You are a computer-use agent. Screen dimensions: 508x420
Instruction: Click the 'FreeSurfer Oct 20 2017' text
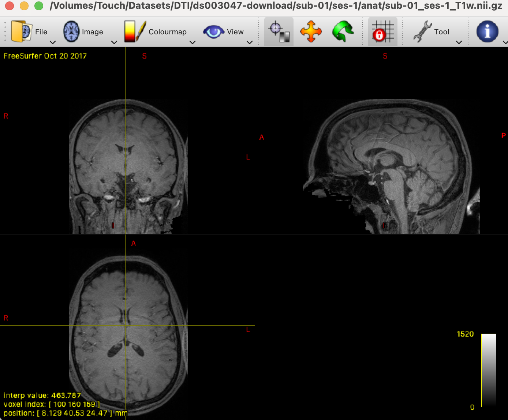[45, 56]
